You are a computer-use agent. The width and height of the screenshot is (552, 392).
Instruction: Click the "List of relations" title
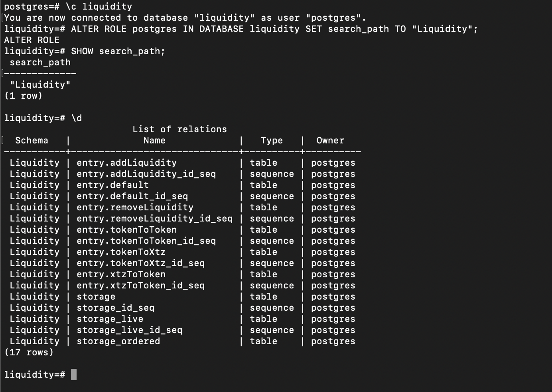coord(179,129)
